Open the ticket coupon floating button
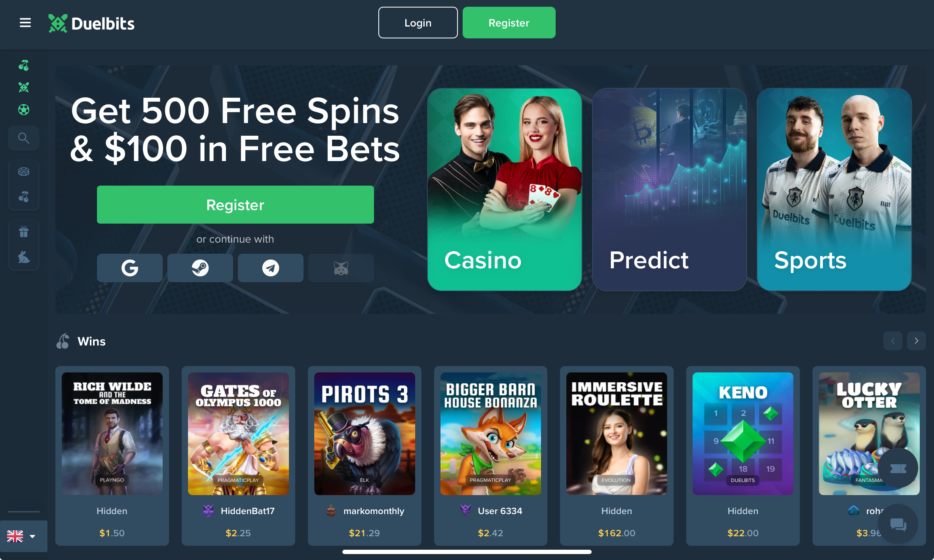Image resolution: width=934 pixels, height=560 pixels. pyautogui.click(x=898, y=469)
